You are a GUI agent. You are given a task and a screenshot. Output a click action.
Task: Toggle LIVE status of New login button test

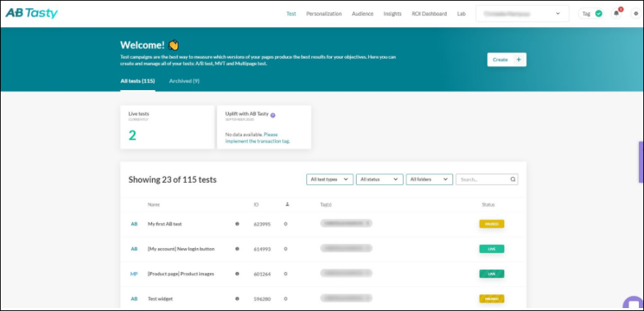point(492,249)
